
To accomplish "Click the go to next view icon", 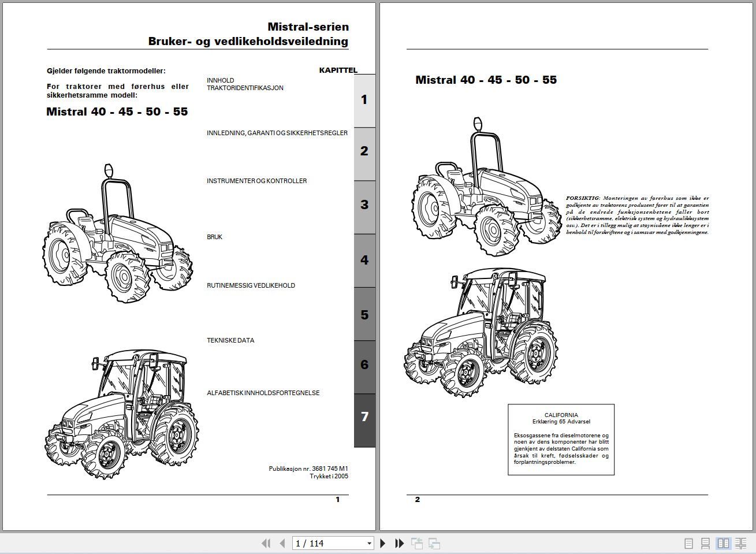I will [434, 543].
